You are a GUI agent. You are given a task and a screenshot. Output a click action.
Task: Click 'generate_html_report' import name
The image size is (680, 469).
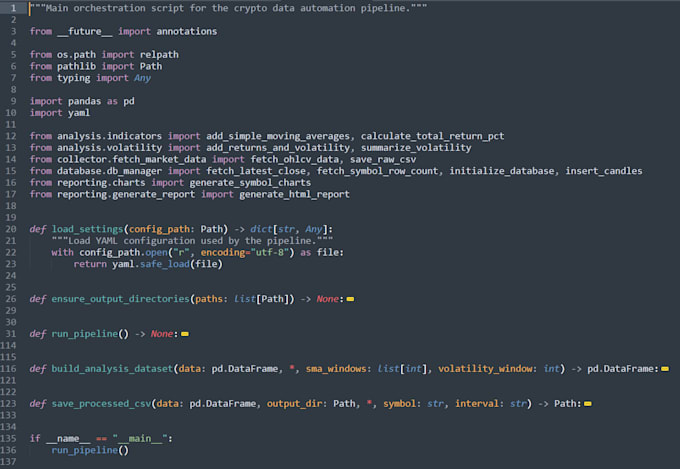tap(294, 194)
